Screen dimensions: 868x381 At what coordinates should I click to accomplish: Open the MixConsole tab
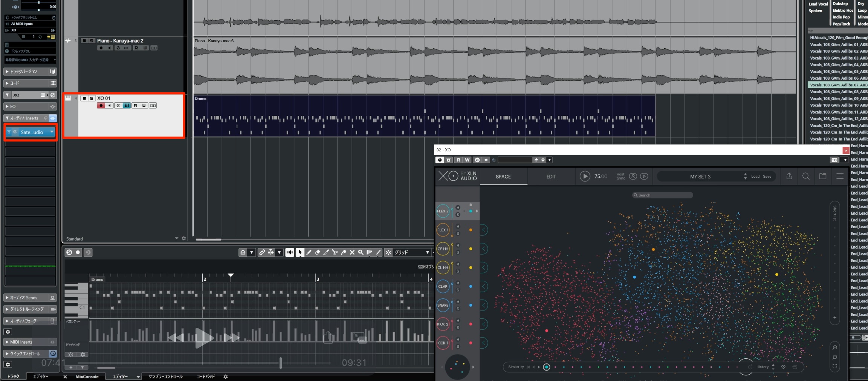(87, 376)
